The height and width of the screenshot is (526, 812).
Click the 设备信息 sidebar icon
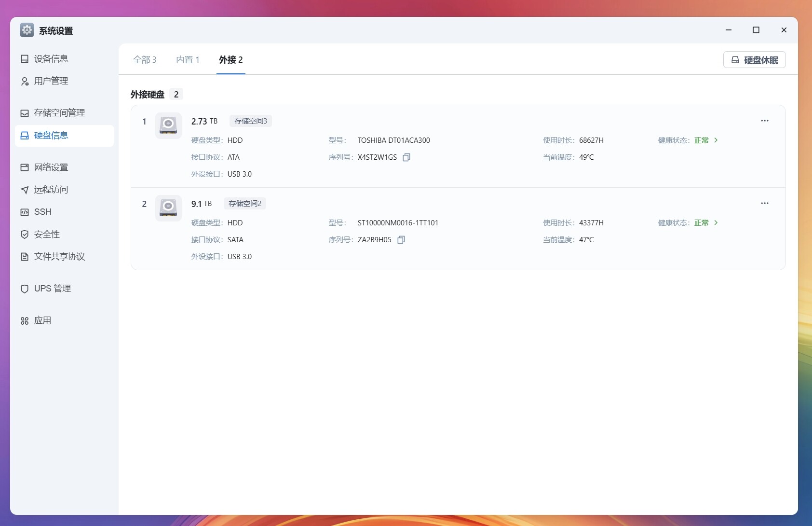25,59
